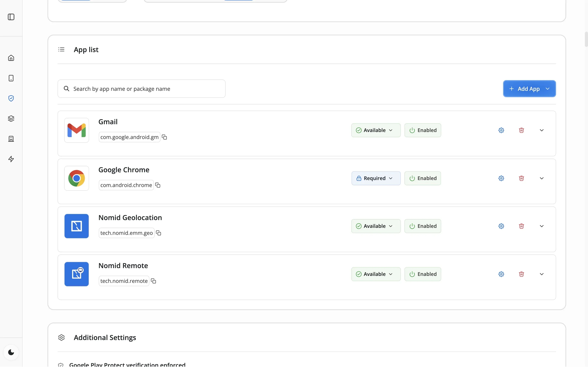This screenshot has width=588, height=369.
Task: Open the Automations lightning icon in sidebar
Action: click(11, 159)
